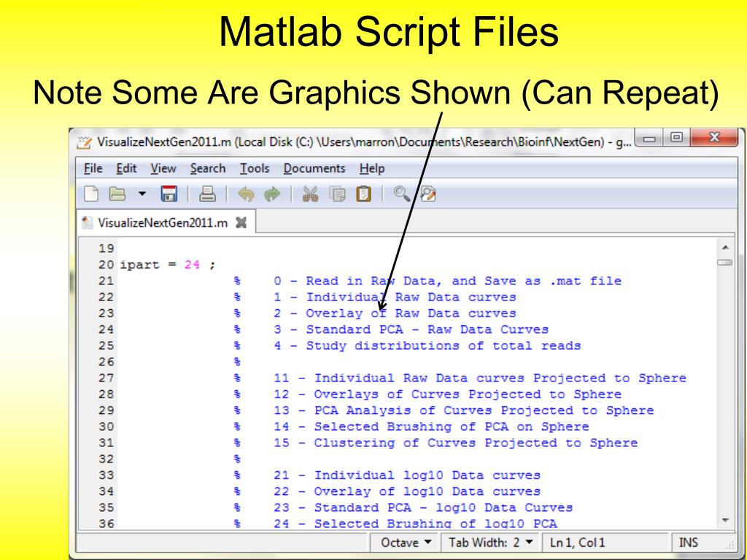Expand the recent files dropdown arrow
The image size is (747, 560).
click(x=142, y=194)
